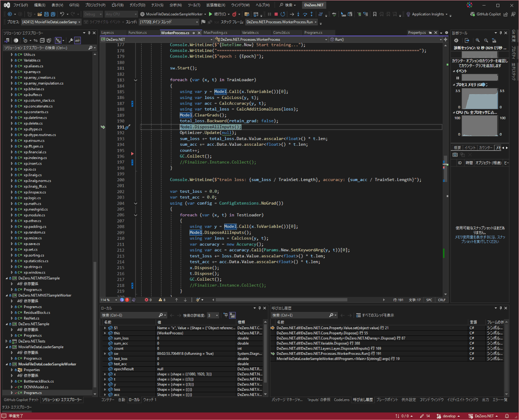The image size is (519, 420).
Task: Toggle preview selected items button in Solution Explorer
Action: 77,40
